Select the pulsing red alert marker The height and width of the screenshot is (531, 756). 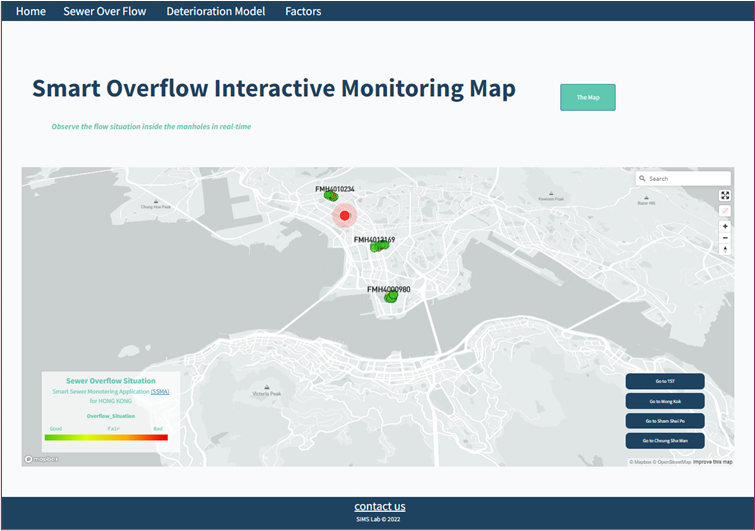(x=344, y=215)
